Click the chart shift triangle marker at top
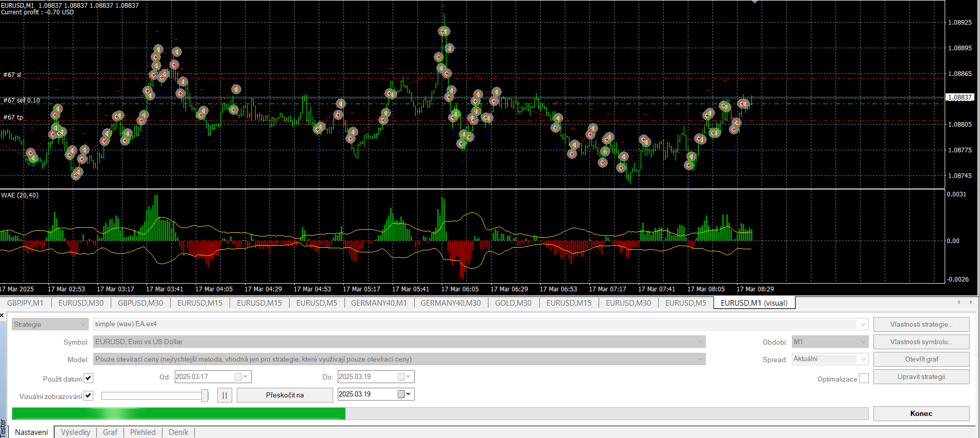The image size is (980, 438). pyautogui.click(x=754, y=2)
